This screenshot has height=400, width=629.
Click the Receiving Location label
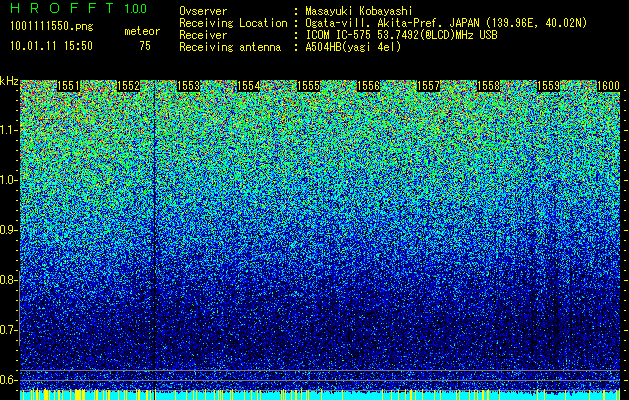[x=233, y=23]
